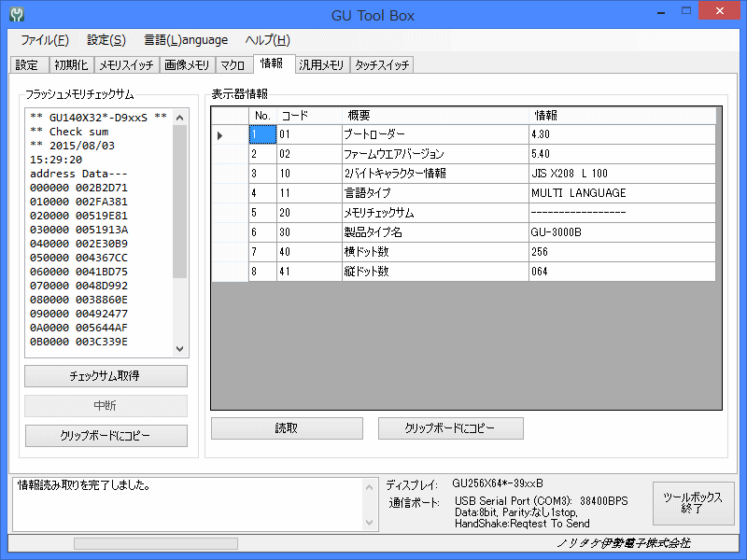Click the checksum list scrollbar thumb

[179, 202]
